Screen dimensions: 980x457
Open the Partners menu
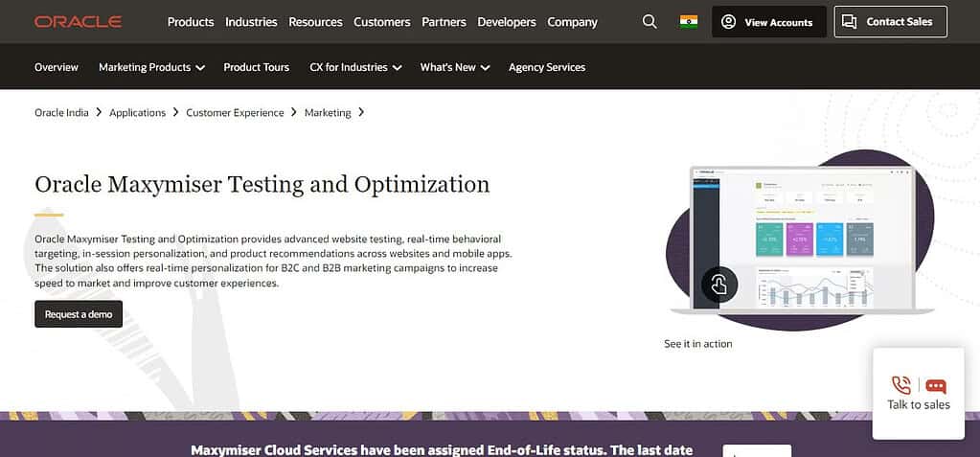[x=444, y=22]
